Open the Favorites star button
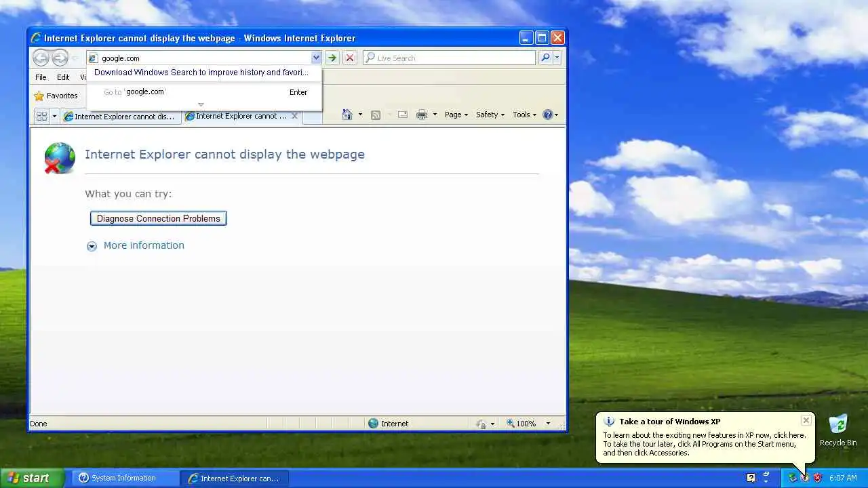Viewport: 868px width, 488px height. pos(56,96)
